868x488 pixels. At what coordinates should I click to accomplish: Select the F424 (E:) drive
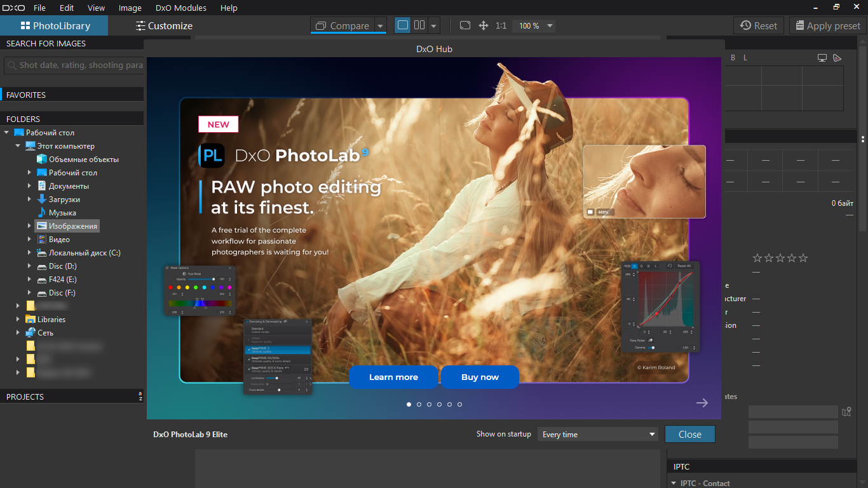pos(63,279)
